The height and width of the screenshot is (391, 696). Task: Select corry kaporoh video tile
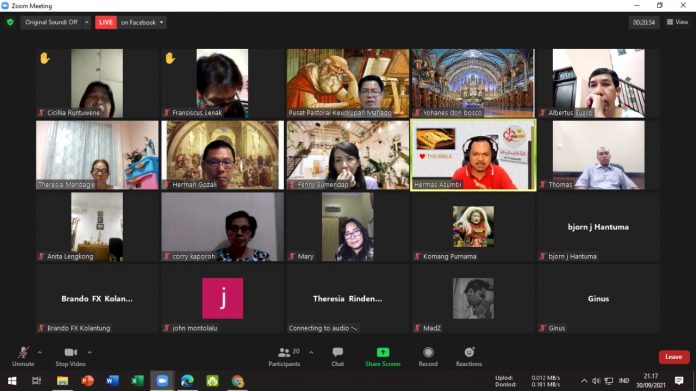point(222,227)
